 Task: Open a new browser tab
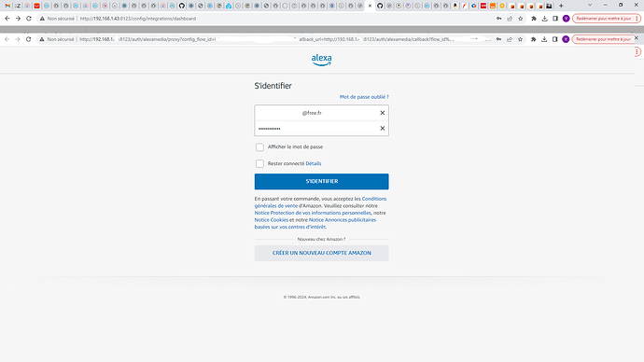point(561,6)
